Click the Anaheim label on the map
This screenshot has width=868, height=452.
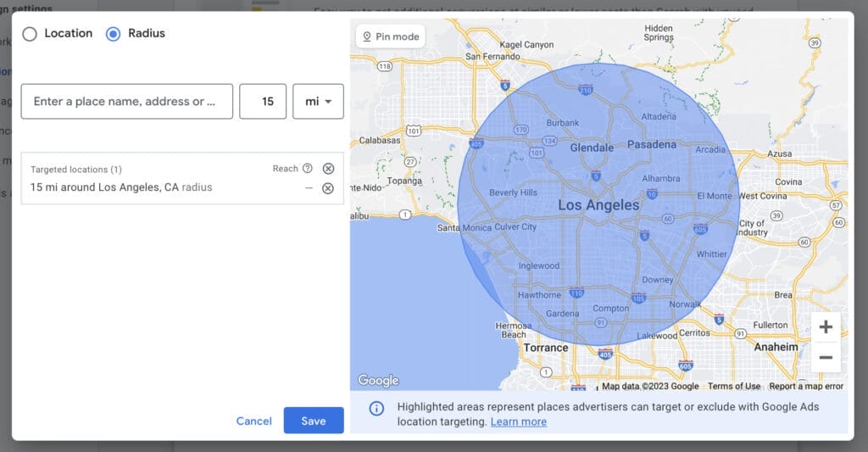click(x=776, y=347)
